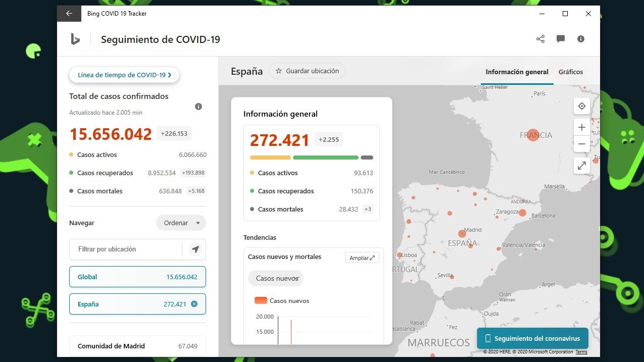The image size is (644, 362).
Task: Click global total 15.656.042 number
Action: (111, 134)
